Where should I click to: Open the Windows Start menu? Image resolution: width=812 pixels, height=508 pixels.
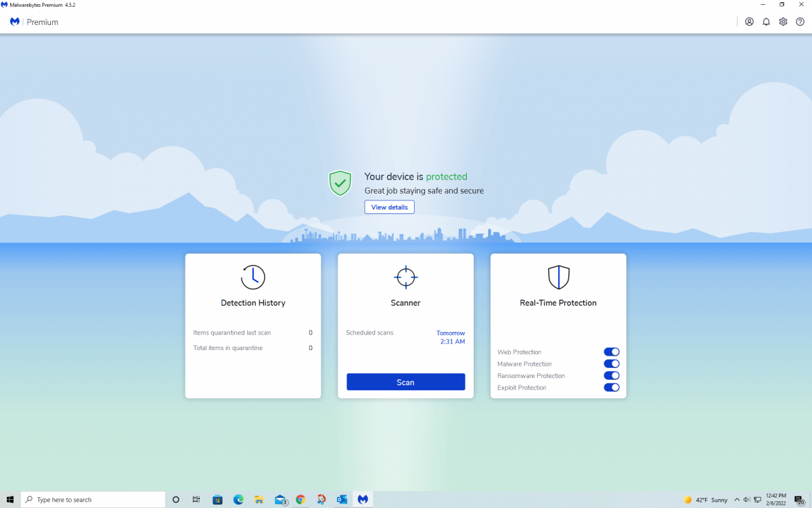[x=10, y=500]
